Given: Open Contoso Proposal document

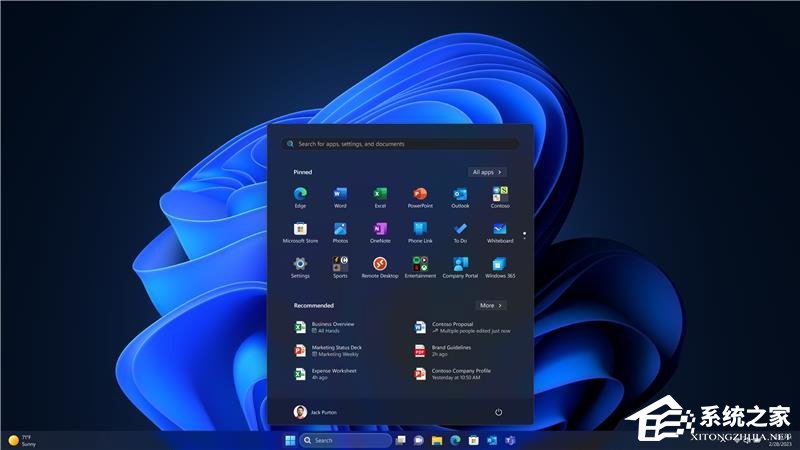Looking at the screenshot, I should 464,328.
